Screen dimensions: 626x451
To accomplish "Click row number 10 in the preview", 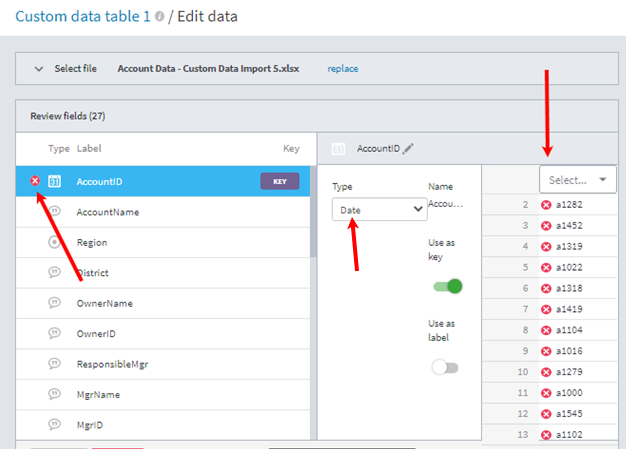I will 523,372.
